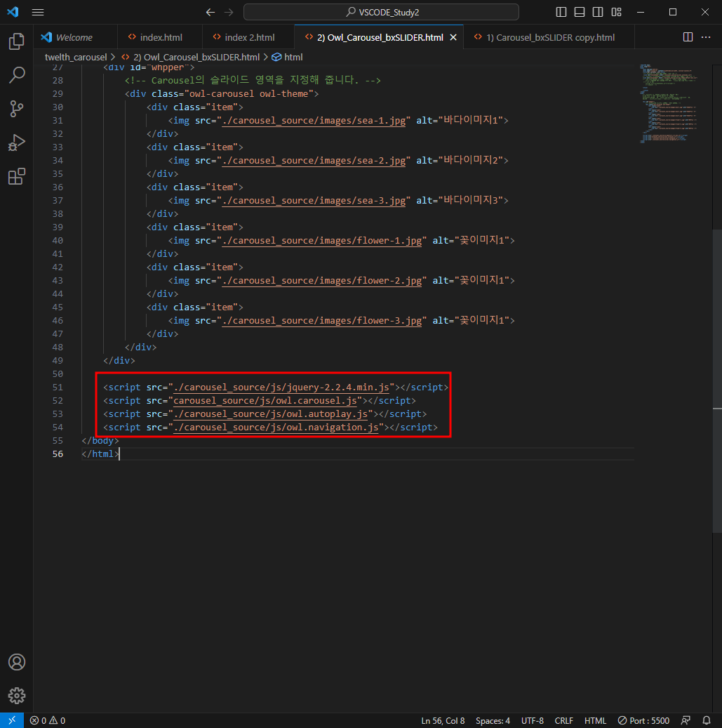Go back with the left arrow
Image resolution: width=722 pixels, height=728 pixels.
click(210, 12)
